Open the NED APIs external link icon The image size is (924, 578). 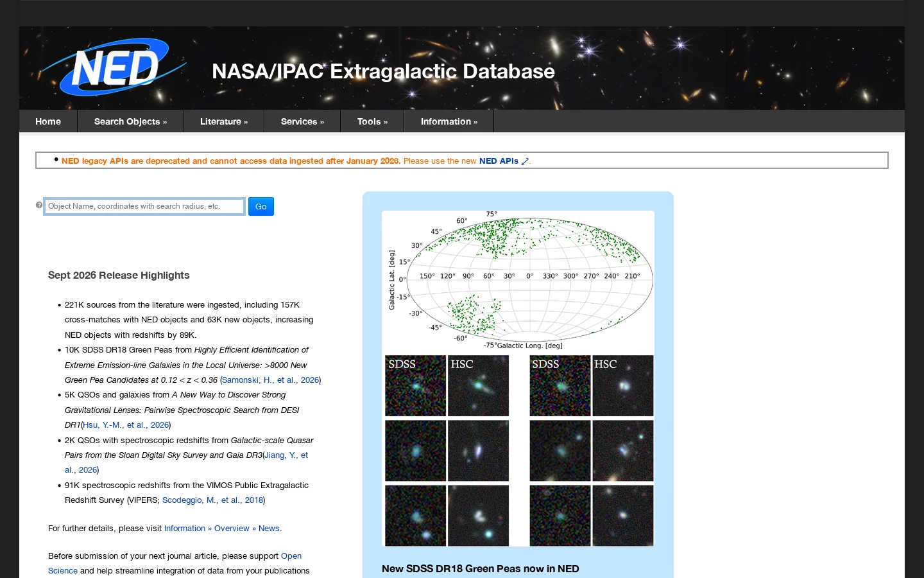(525, 161)
